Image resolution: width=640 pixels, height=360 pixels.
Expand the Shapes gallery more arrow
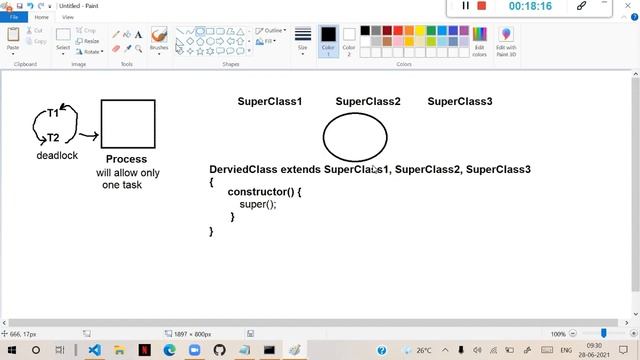[x=249, y=51]
